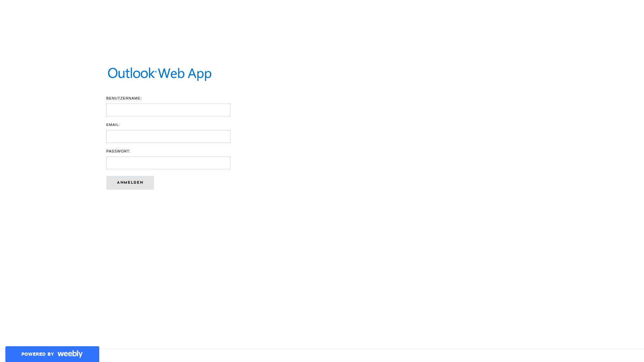Click the BENUTZERNAME label

point(124,98)
